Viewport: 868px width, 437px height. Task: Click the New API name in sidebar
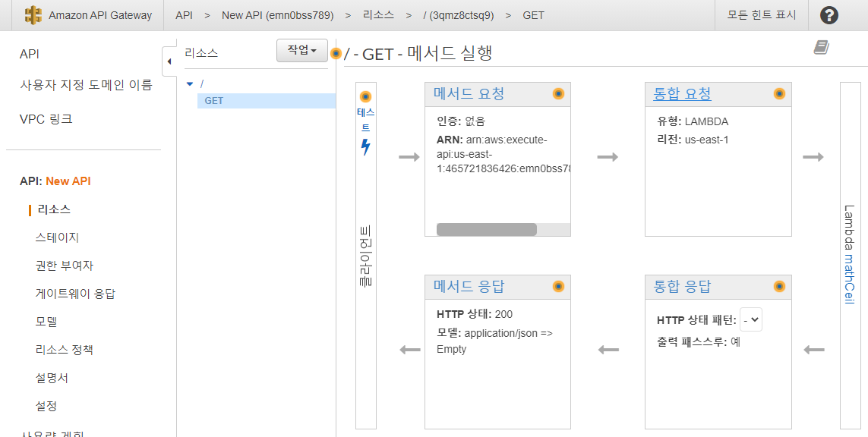68,181
